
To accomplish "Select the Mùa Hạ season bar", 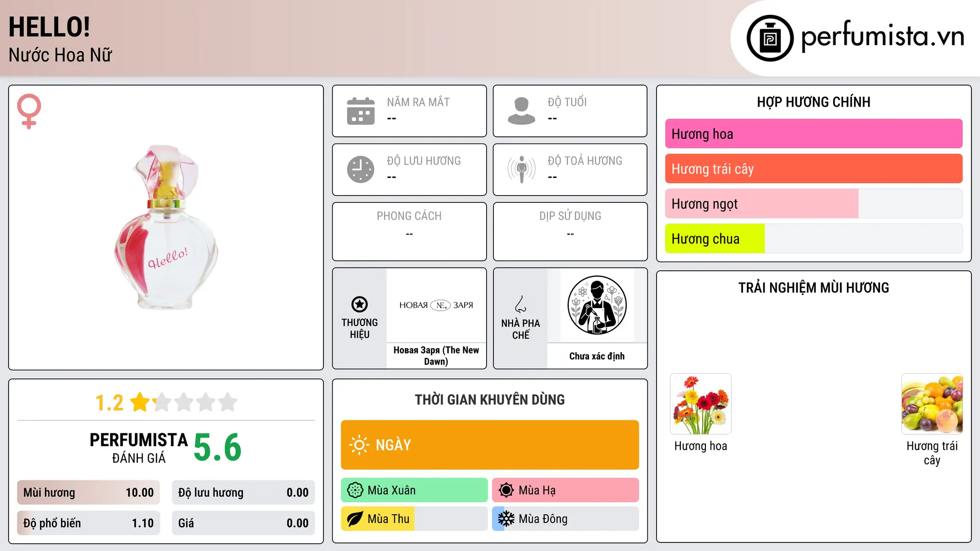I will (565, 490).
